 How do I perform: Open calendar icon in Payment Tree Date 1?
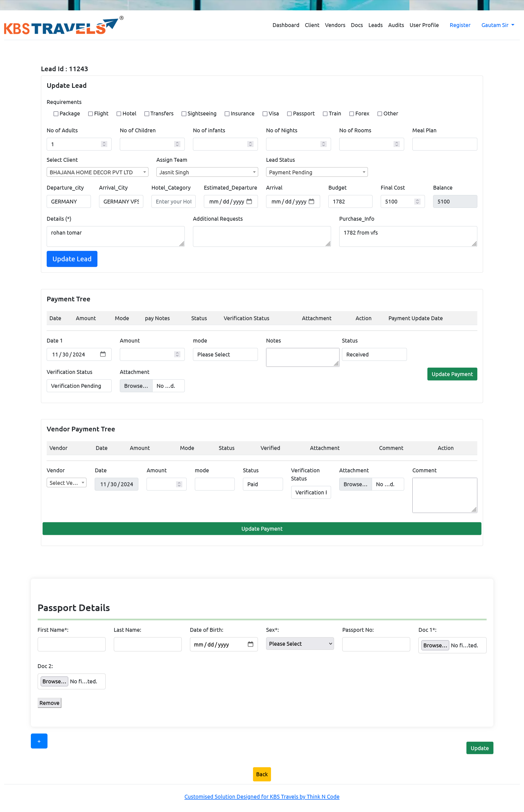point(103,354)
